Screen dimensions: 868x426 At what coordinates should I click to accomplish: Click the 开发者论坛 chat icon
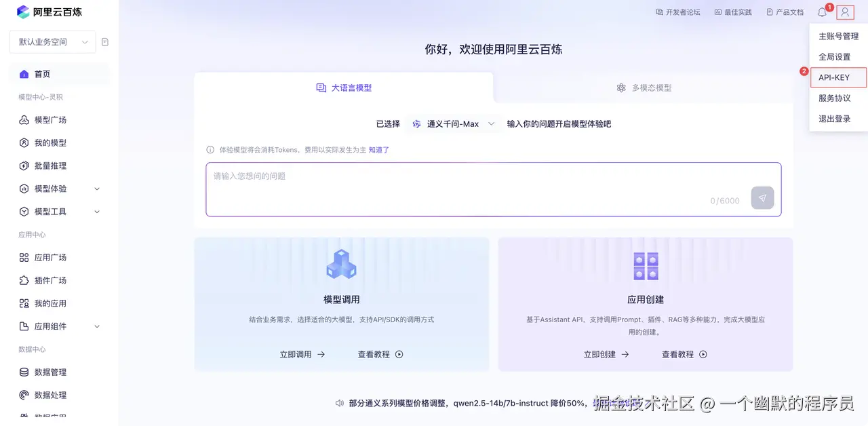[x=659, y=12]
